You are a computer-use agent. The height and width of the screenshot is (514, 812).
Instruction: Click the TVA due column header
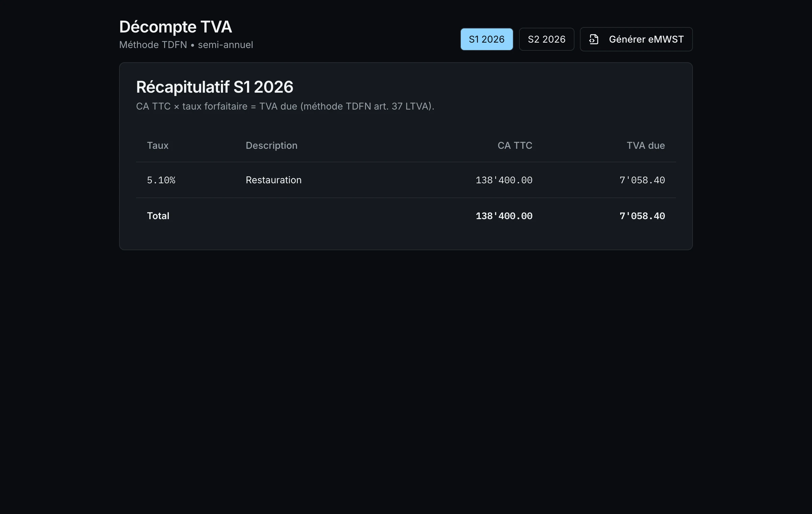(646, 145)
